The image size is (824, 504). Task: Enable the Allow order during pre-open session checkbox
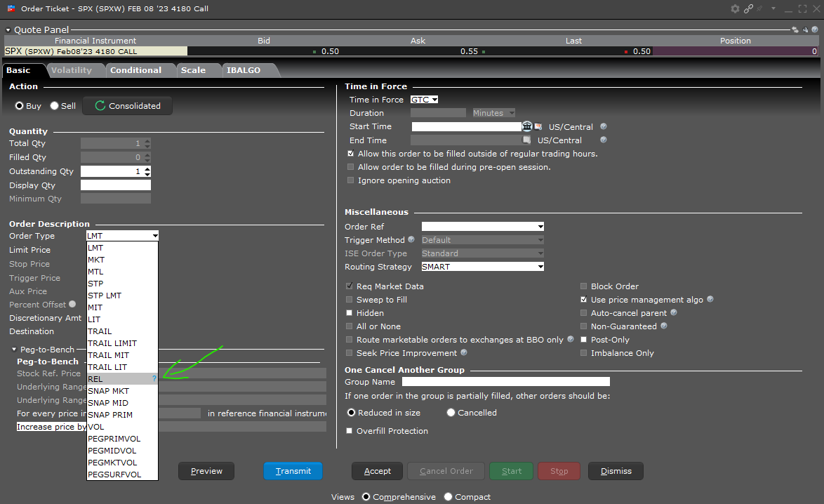[x=351, y=167]
